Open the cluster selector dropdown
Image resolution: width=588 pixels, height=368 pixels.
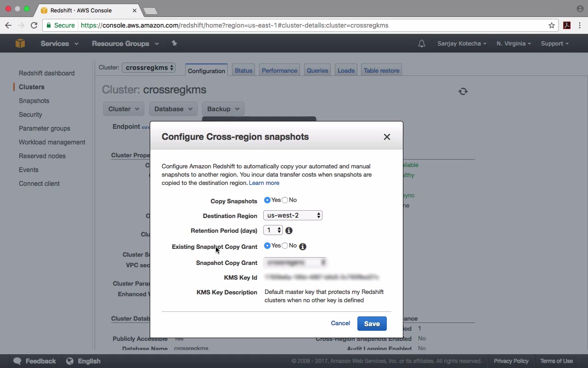tap(148, 68)
